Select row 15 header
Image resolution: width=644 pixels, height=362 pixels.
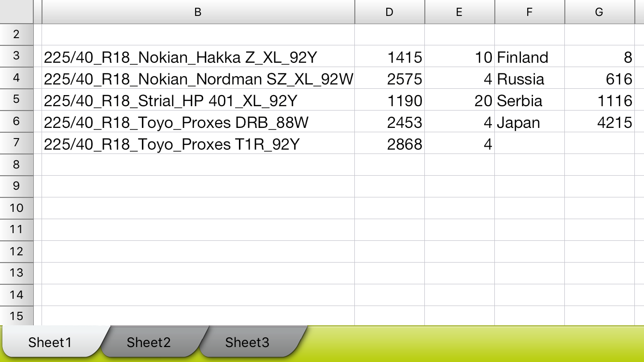click(16, 316)
